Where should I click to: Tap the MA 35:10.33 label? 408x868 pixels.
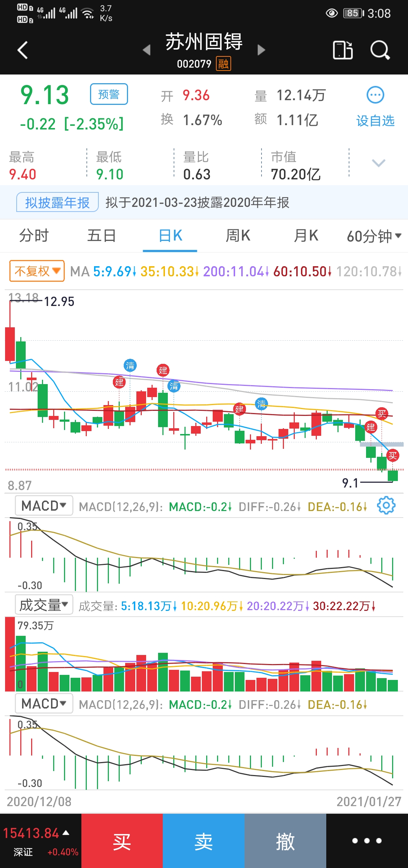click(x=170, y=271)
